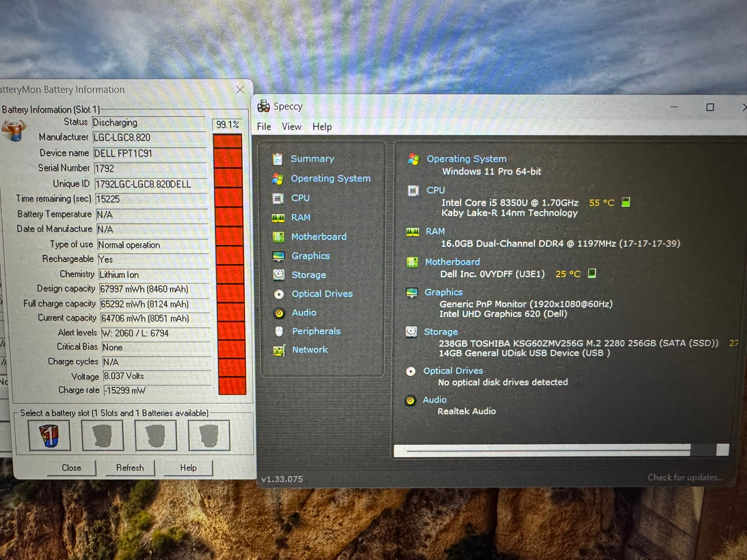747x560 pixels.
Task: Click the Manufacturer field LGC-LGC8.820
Action: click(150, 137)
